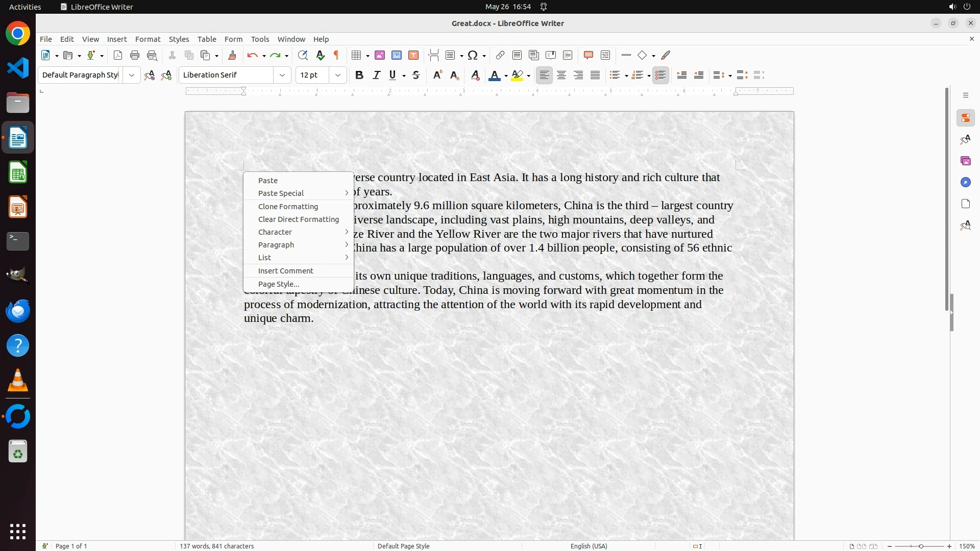This screenshot has width=980, height=551.
Task: Click the Insert Hyperlink icon
Action: (x=500, y=55)
